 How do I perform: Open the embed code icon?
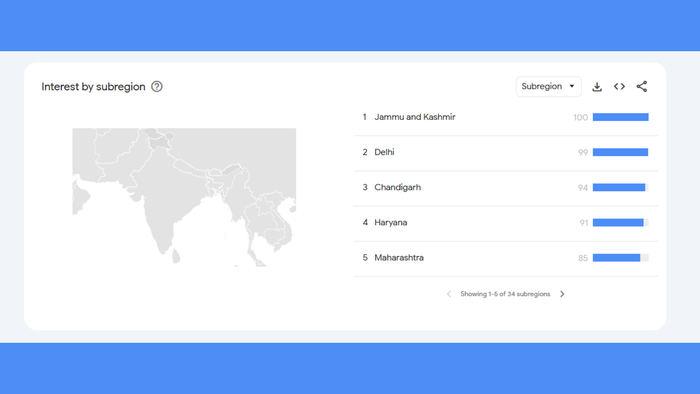pyautogui.click(x=619, y=87)
